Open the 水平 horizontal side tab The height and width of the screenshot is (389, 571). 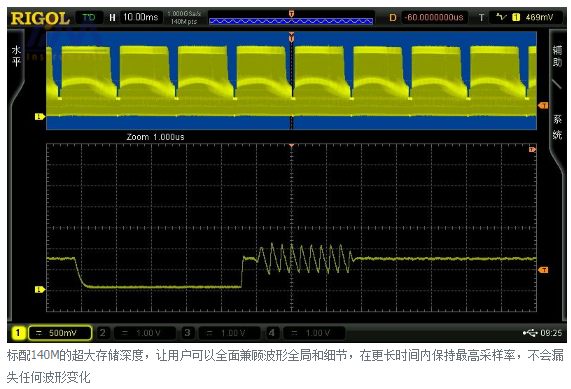point(16,56)
